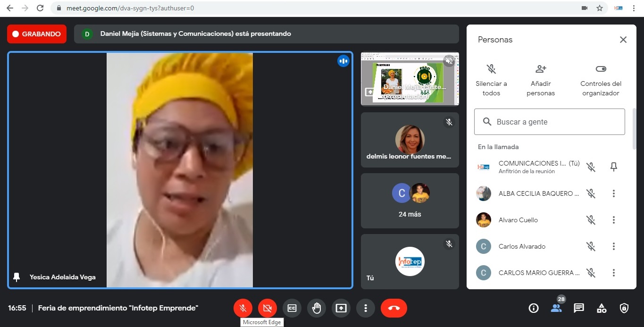Toggle closed captions CC button
This screenshot has height=327, width=644.
pyautogui.click(x=292, y=308)
